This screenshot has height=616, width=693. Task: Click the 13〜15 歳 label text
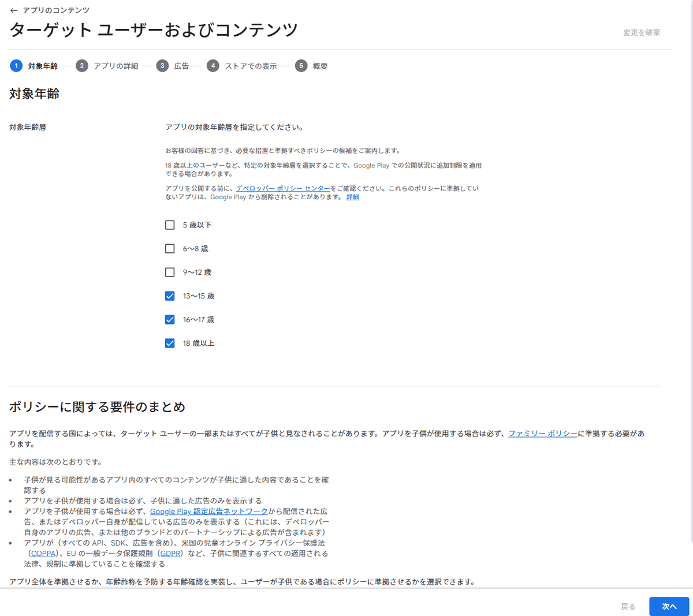(x=199, y=296)
